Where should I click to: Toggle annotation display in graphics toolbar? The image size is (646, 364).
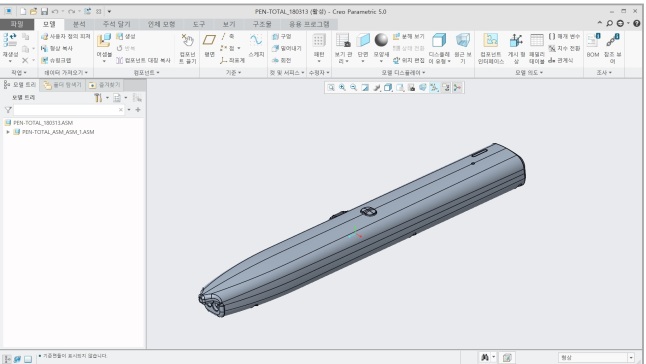(446, 87)
